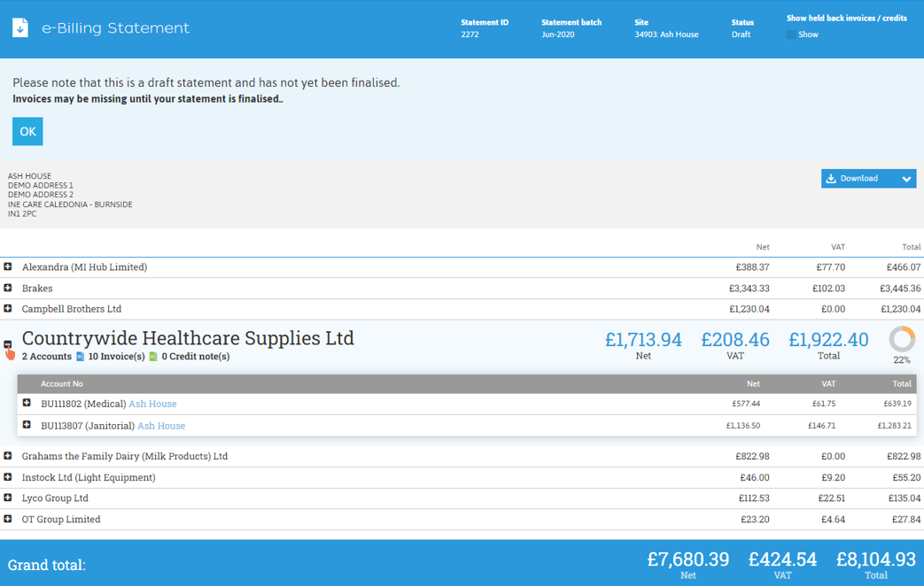Expand the Brakes supplier row
This screenshot has height=586, width=924.
(8, 288)
